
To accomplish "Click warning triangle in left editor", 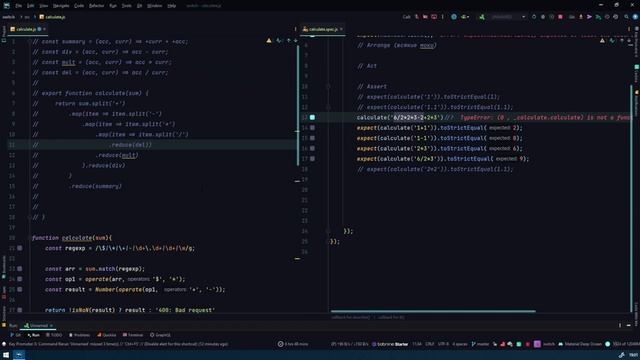I will click(x=269, y=40).
